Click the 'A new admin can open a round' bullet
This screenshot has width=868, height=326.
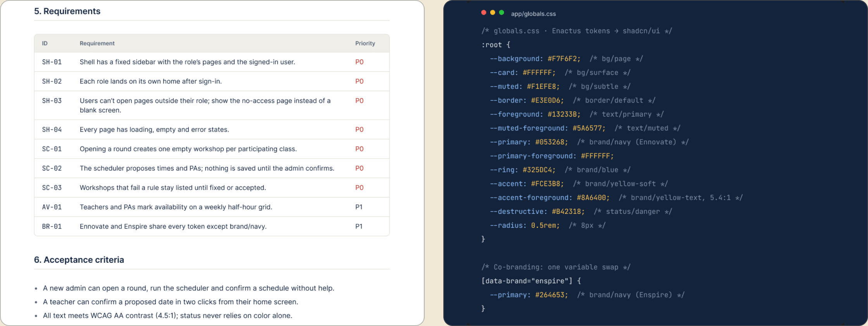[x=188, y=288]
